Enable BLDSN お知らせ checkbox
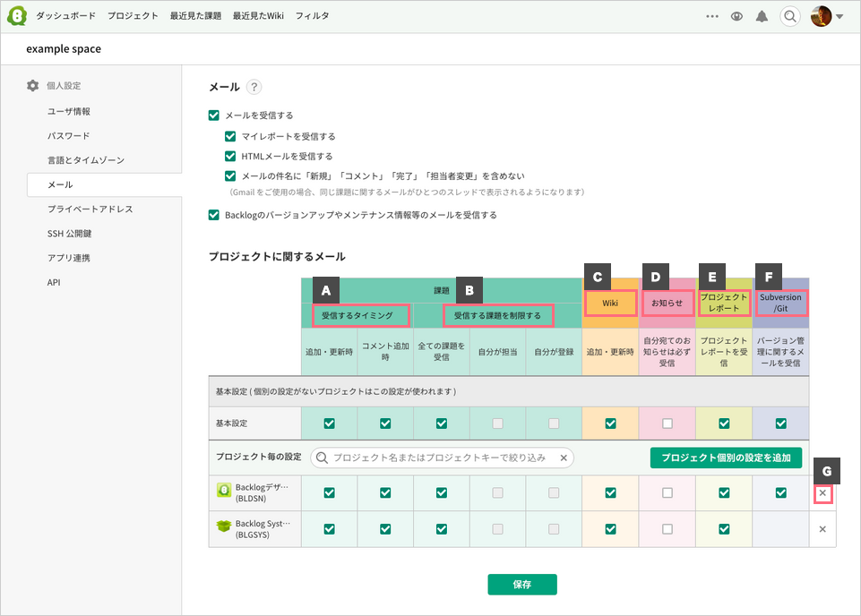This screenshot has height=616, width=861. click(667, 493)
